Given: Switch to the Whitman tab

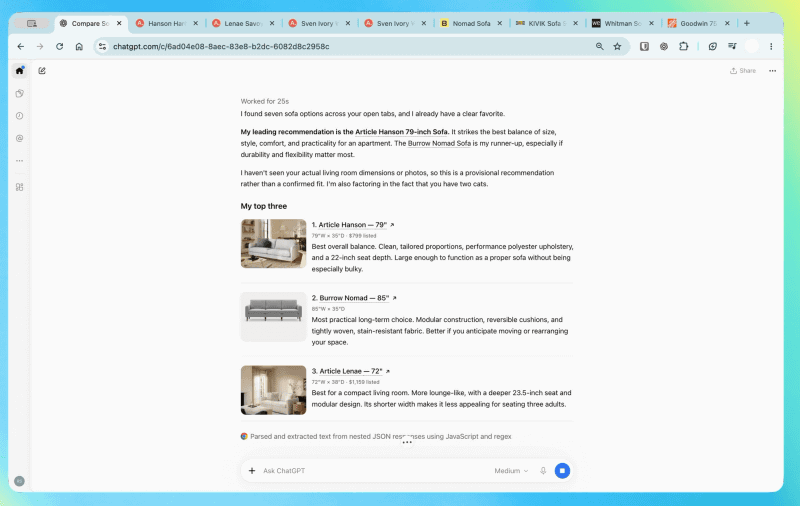Looking at the screenshot, I should (x=622, y=23).
